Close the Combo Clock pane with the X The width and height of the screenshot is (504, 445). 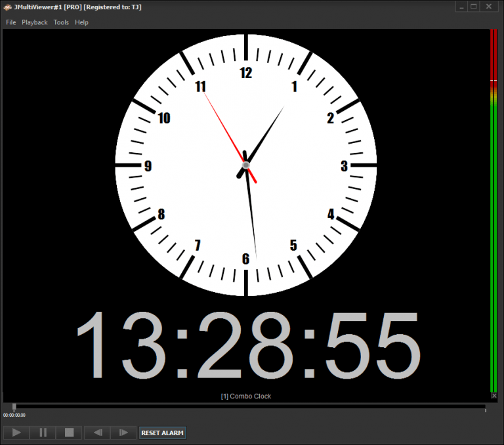(494, 396)
